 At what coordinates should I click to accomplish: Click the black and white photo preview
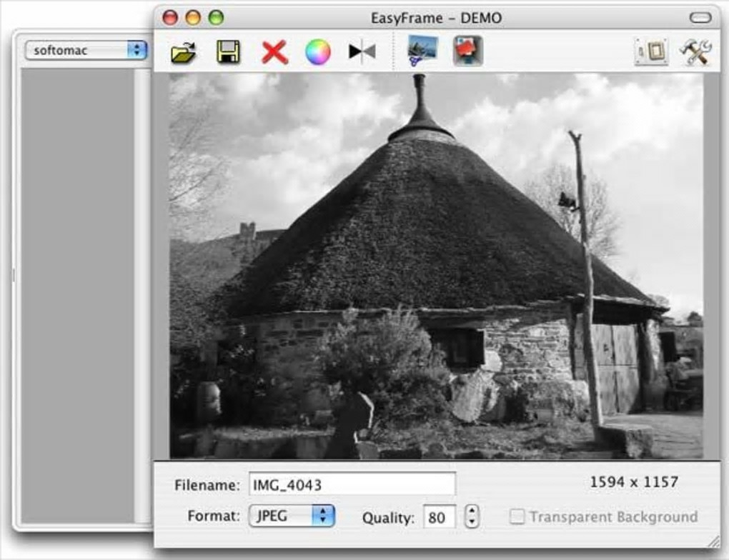(436, 266)
